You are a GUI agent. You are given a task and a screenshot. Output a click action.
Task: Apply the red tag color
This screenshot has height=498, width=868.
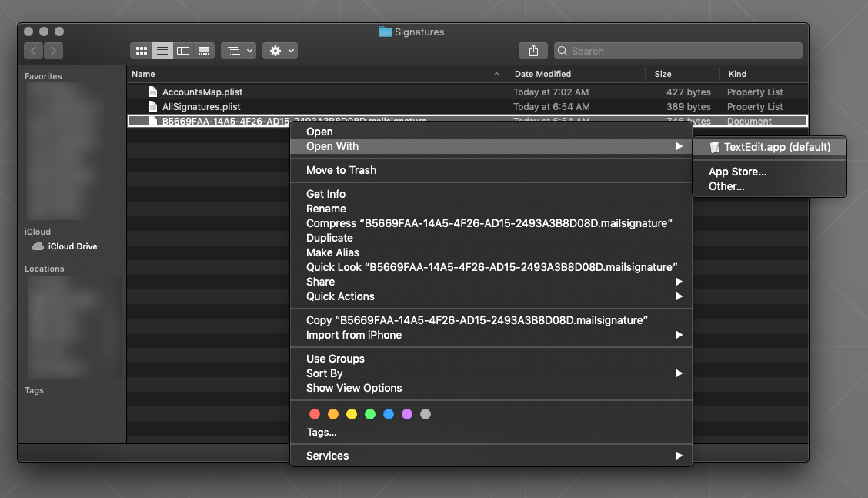click(x=314, y=414)
